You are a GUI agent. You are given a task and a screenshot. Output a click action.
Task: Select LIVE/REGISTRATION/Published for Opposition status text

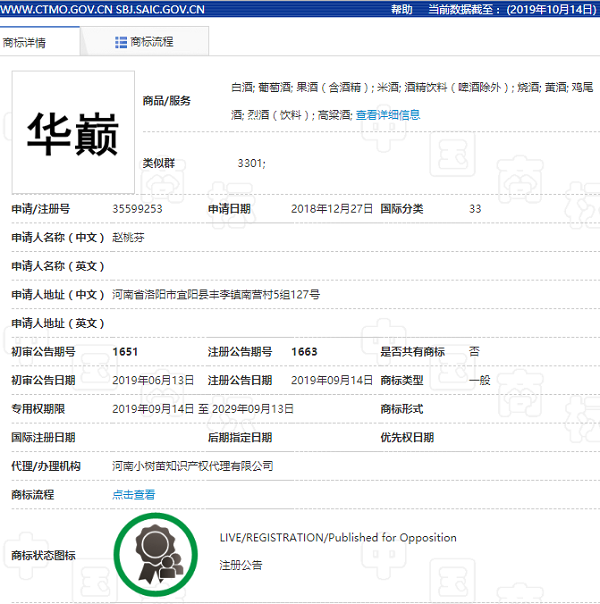338,538
